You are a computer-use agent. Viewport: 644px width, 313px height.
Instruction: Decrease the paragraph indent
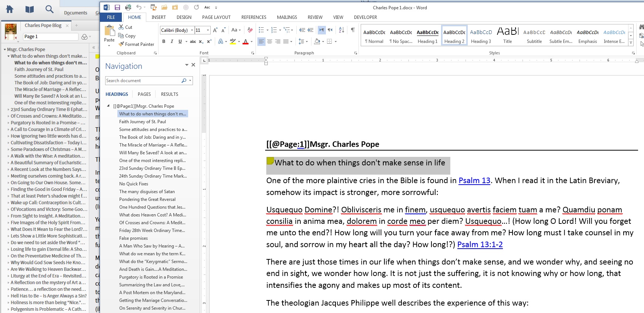pos(302,30)
